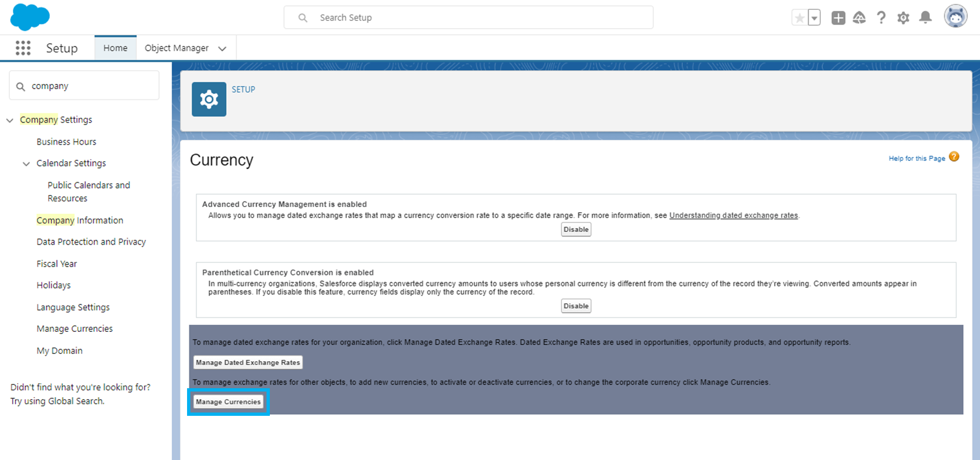
Task: Click the Calendar Settings sidebar label
Action: pos(71,163)
